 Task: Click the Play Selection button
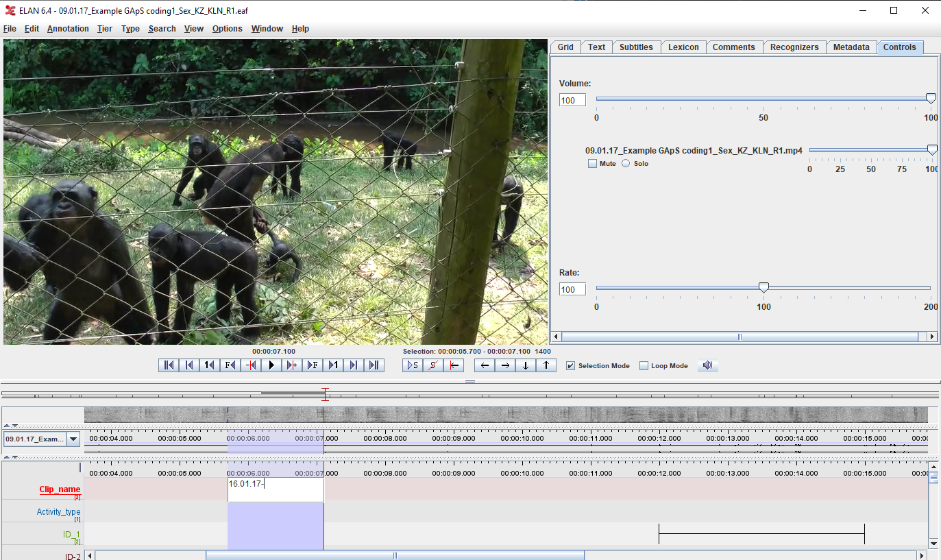pyautogui.click(x=413, y=365)
